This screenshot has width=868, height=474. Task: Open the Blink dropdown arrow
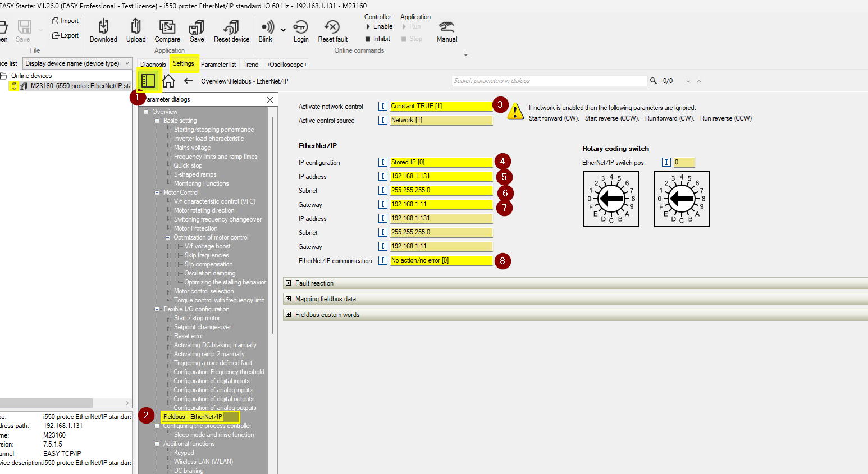click(x=283, y=30)
